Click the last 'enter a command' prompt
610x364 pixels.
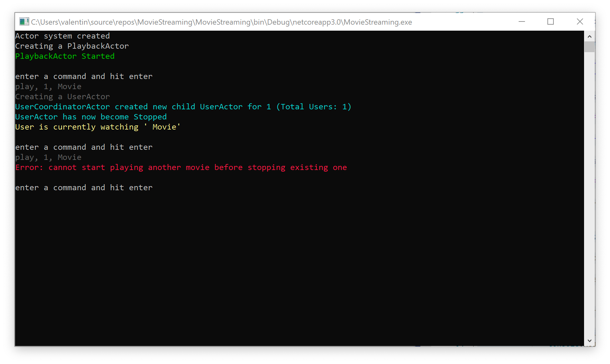tap(84, 188)
